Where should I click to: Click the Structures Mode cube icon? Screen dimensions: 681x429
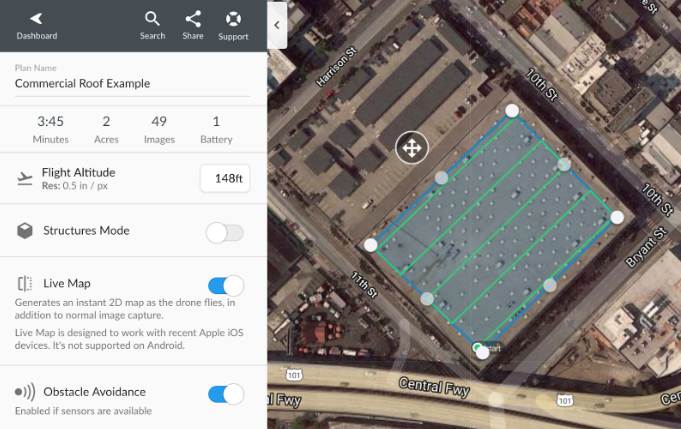click(x=25, y=231)
